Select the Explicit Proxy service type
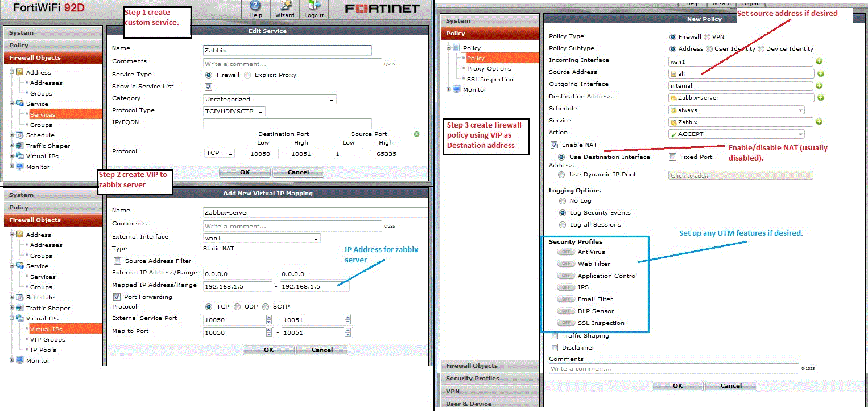Image resolution: width=868 pixels, height=411 pixels. (247, 75)
